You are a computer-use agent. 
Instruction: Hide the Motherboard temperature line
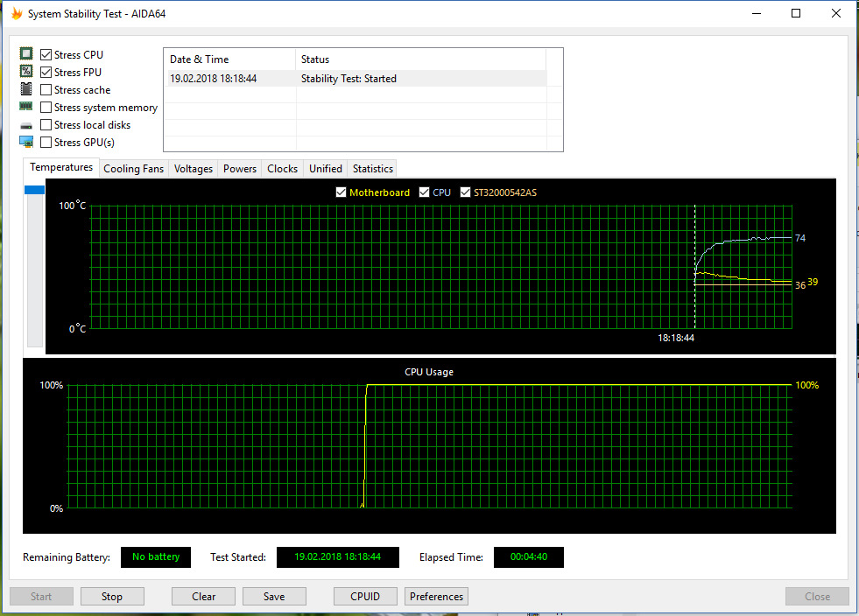(341, 192)
